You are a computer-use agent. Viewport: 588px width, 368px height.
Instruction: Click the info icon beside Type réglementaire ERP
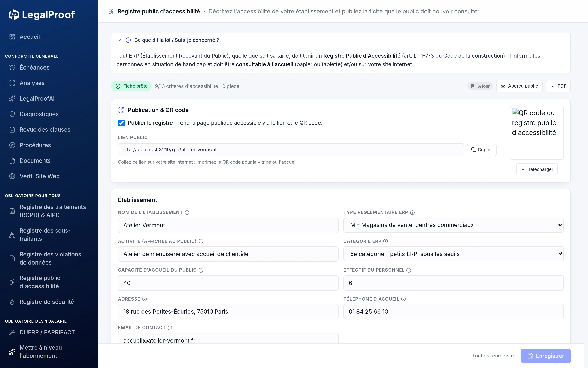tap(412, 212)
